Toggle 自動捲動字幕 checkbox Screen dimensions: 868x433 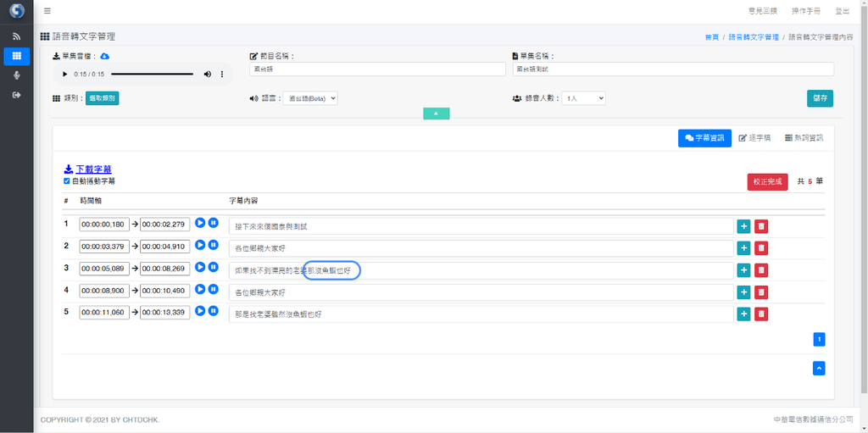click(x=67, y=181)
